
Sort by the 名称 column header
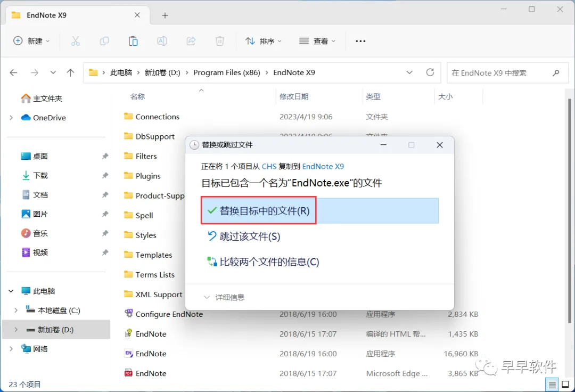click(137, 97)
